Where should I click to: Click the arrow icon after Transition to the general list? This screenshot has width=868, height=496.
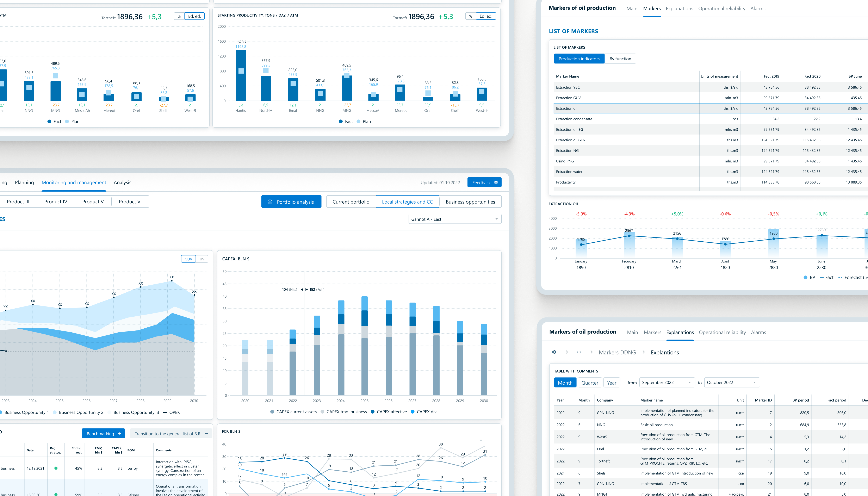tap(206, 434)
